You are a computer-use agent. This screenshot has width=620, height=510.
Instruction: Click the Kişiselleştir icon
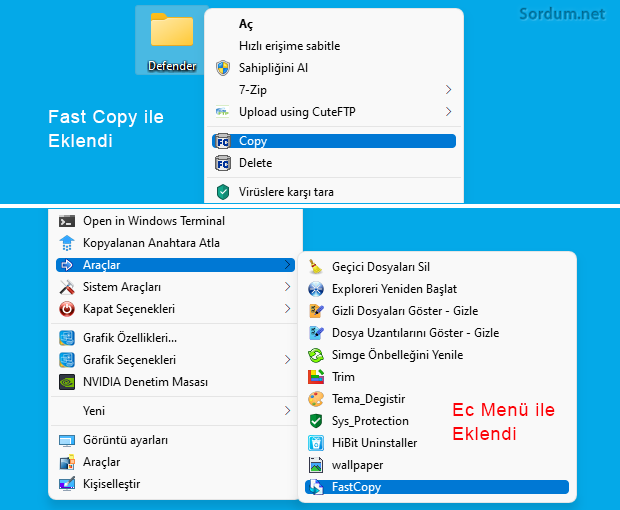click(67, 484)
